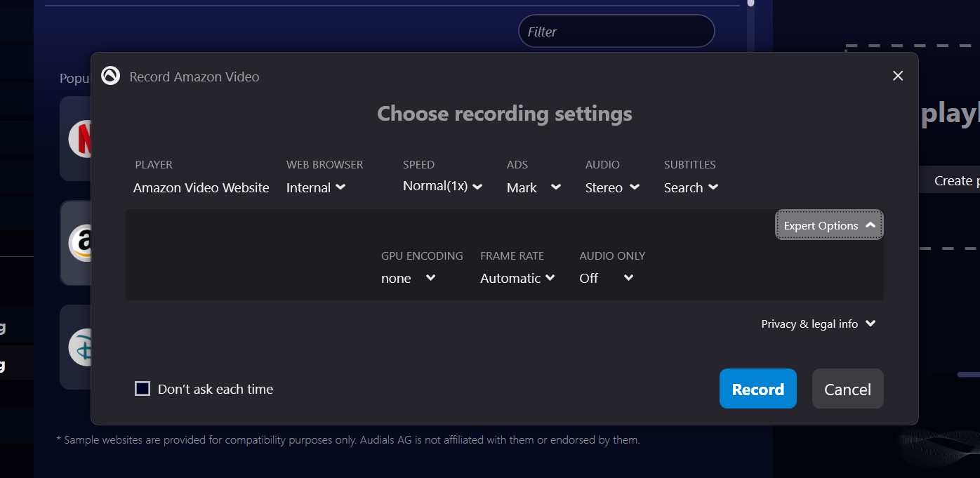Click the Audials logo in the dialog title

tap(110, 76)
